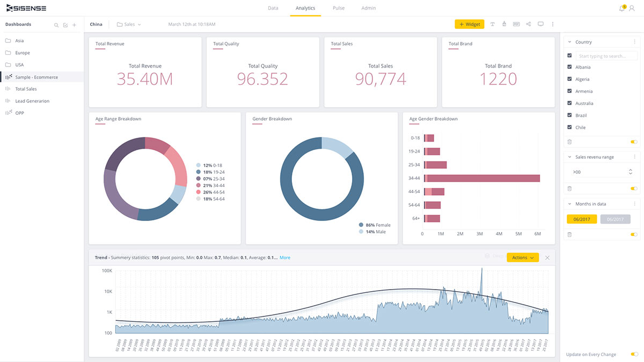Select the text formatting T icon

[492, 24]
